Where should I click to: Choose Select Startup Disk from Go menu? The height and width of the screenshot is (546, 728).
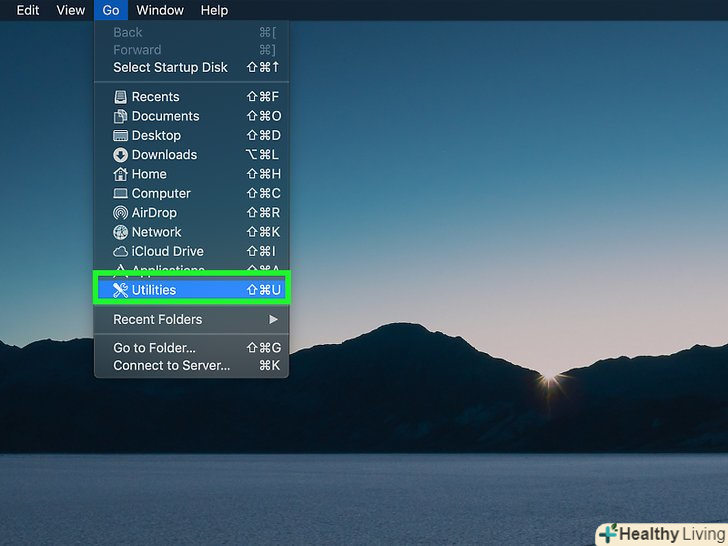tap(191, 67)
